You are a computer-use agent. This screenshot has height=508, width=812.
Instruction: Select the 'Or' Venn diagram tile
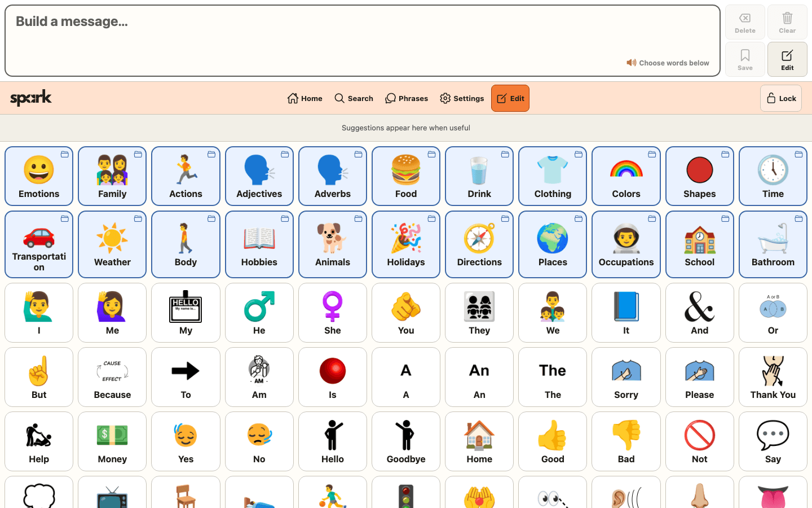click(x=773, y=313)
